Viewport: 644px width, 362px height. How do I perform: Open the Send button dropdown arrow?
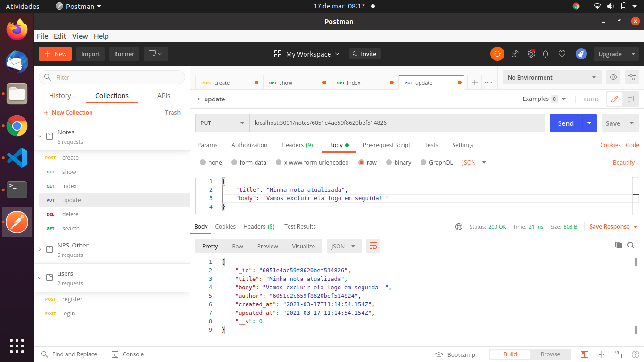pos(589,123)
